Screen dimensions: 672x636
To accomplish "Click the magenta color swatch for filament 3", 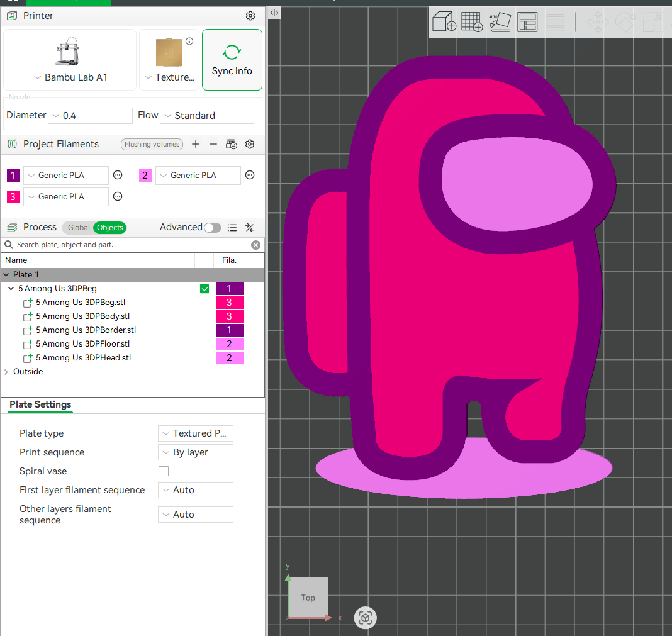I will pyautogui.click(x=13, y=196).
